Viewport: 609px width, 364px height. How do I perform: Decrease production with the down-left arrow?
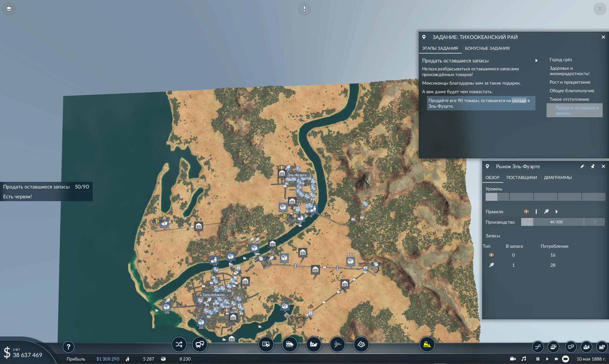525,222
